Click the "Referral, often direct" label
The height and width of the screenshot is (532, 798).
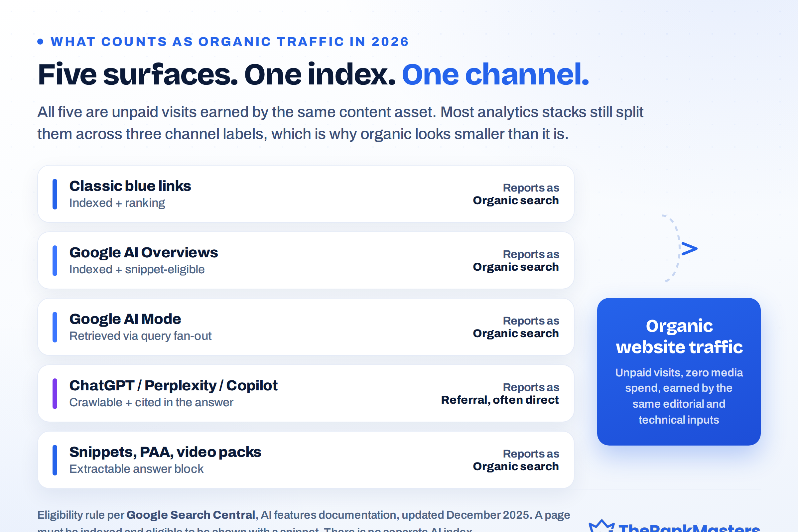500,400
